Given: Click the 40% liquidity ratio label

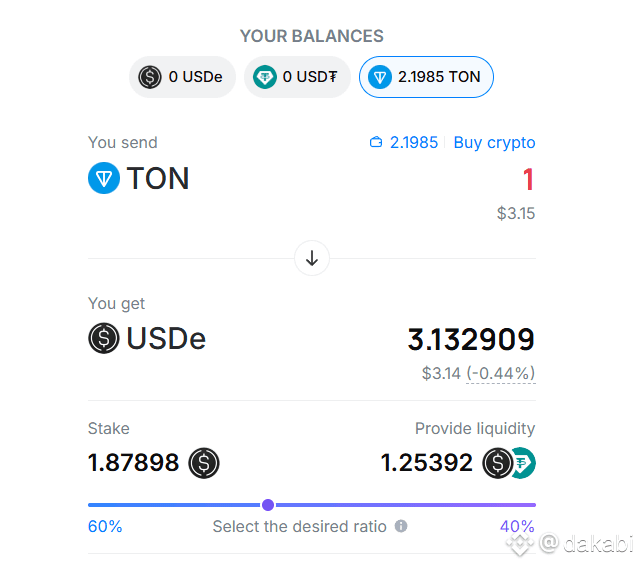Looking at the screenshot, I should 517,526.
